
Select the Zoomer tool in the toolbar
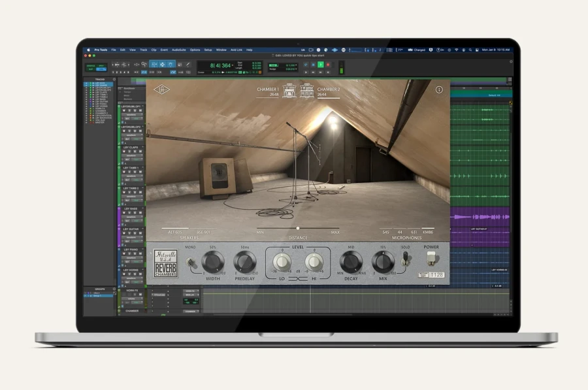click(x=144, y=65)
